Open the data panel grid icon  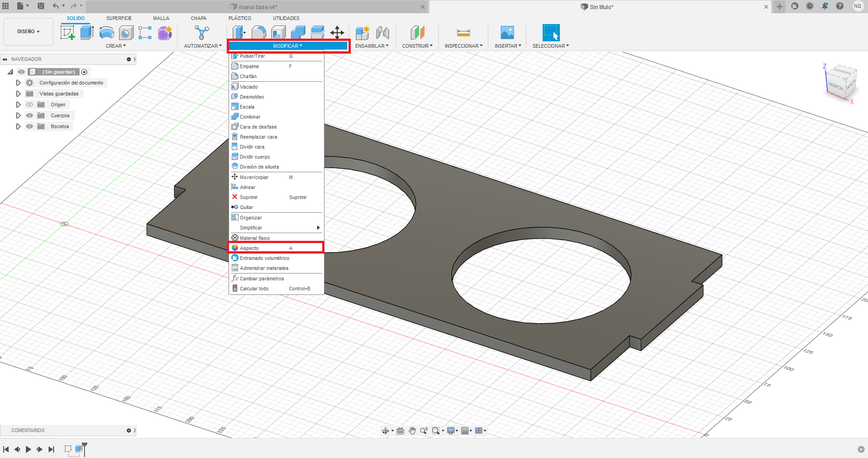[x=5, y=6]
